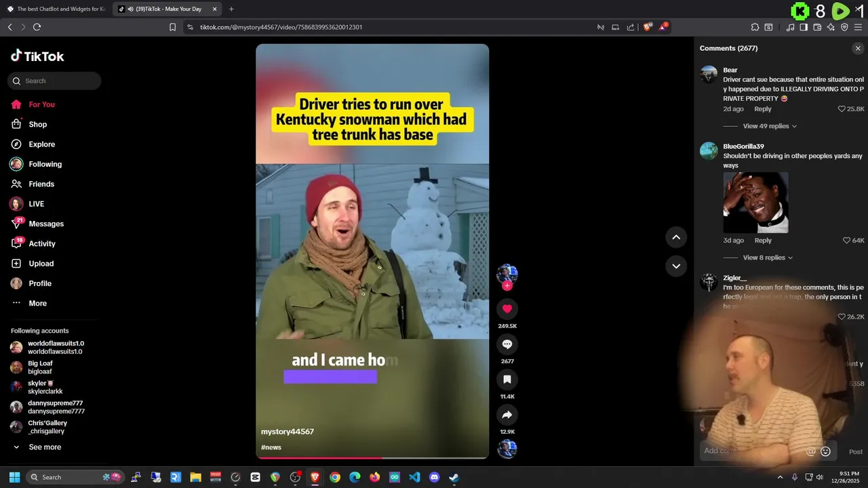Reply to Bear's comment
Viewport: 868px width, 488px height.
(763, 109)
